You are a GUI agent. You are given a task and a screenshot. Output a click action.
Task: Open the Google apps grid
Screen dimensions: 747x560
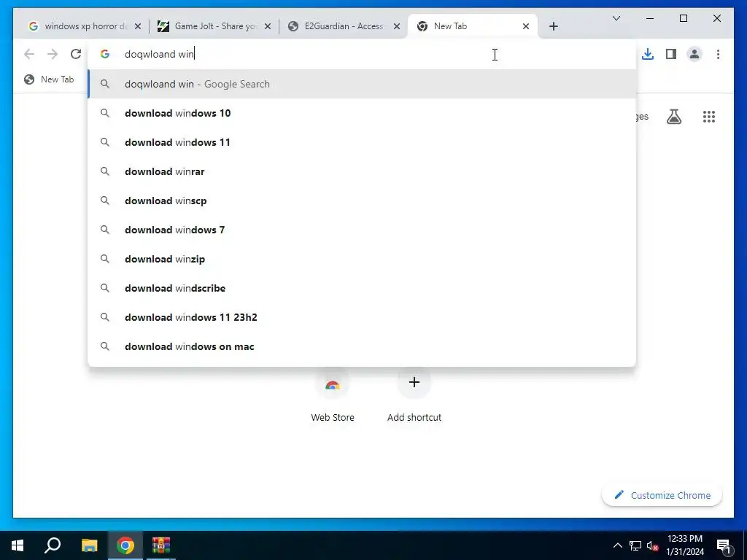point(709,117)
